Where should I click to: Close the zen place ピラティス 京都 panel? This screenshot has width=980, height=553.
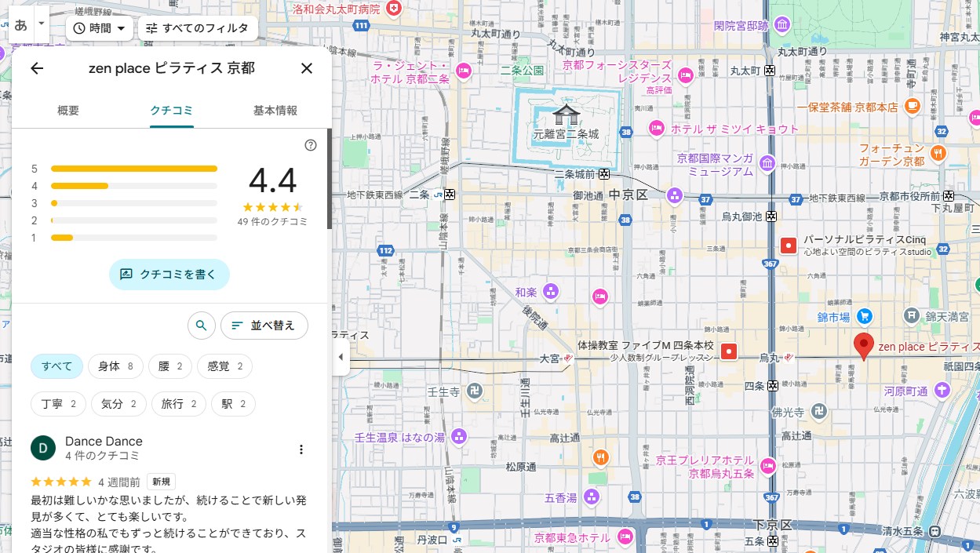[307, 68]
